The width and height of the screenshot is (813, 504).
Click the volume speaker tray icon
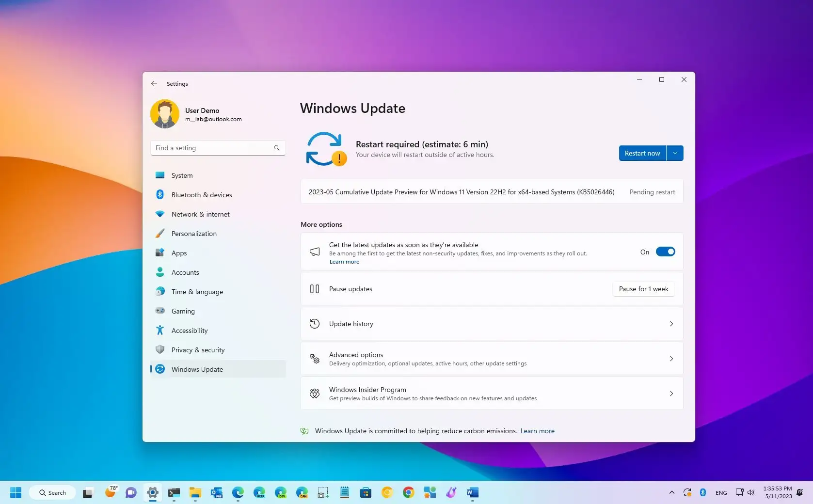(751, 492)
